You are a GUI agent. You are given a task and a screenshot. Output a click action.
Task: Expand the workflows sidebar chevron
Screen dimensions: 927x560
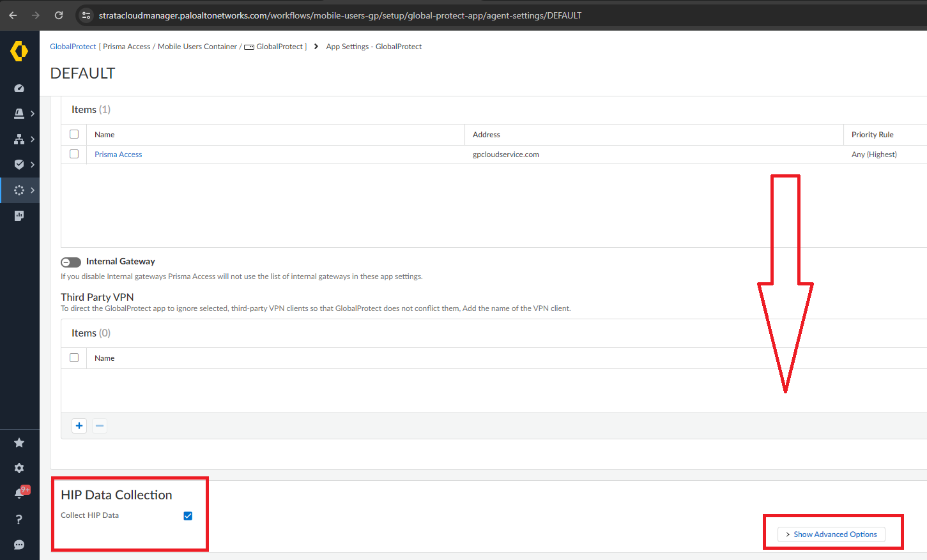(33, 190)
